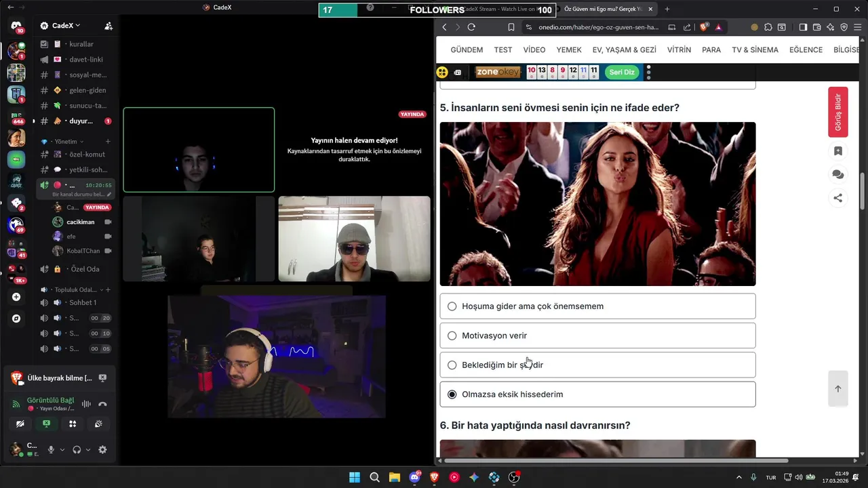Open Brave Shields lion icon
Viewport: 868px width, 488px height.
pos(704,27)
